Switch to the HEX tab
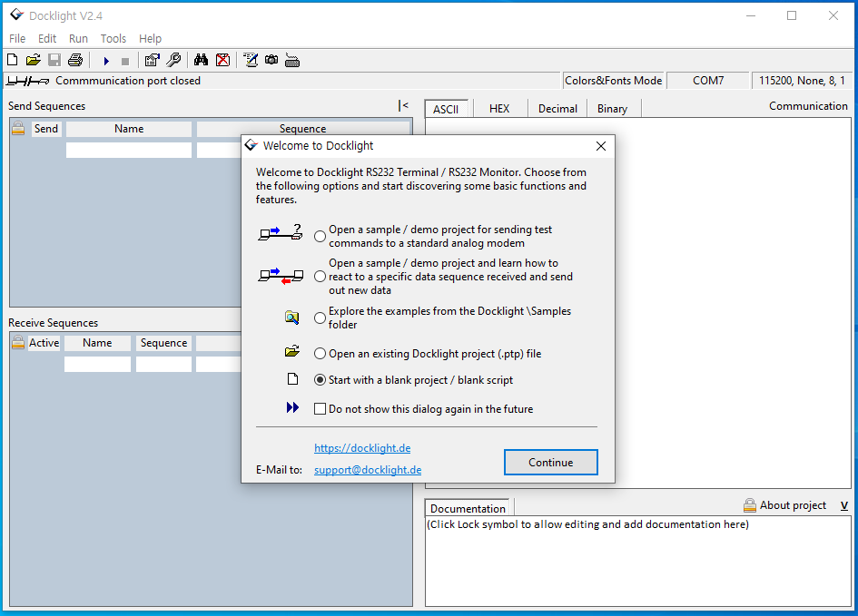This screenshot has width=858, height=616. [x=499, y=109]
